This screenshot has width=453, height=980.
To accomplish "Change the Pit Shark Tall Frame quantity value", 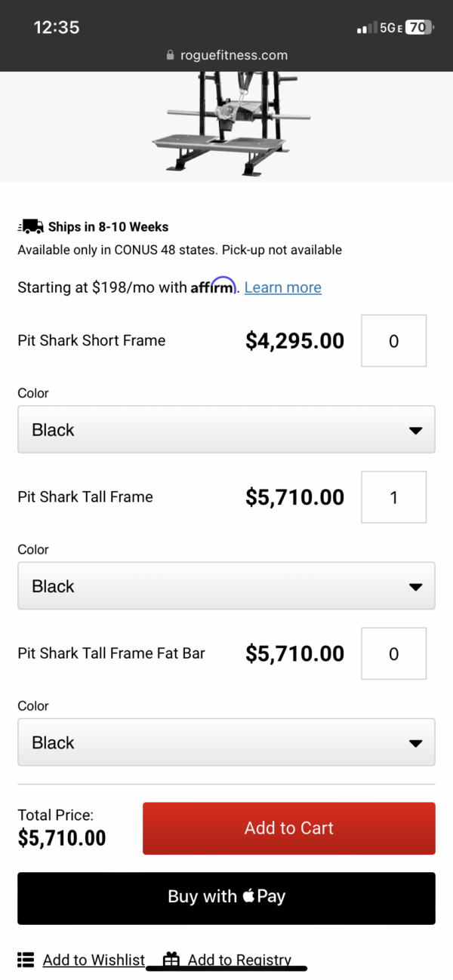I will click(393, 496).
